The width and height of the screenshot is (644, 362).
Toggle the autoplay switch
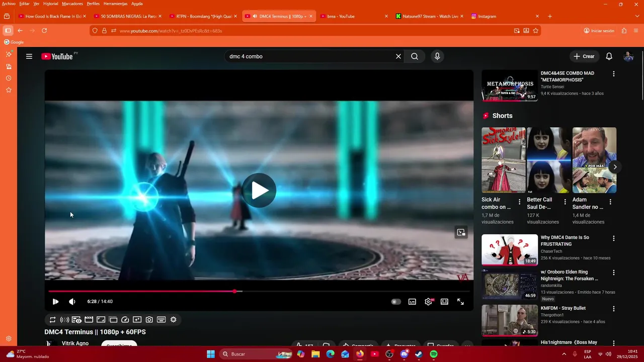tap(396, 302)
